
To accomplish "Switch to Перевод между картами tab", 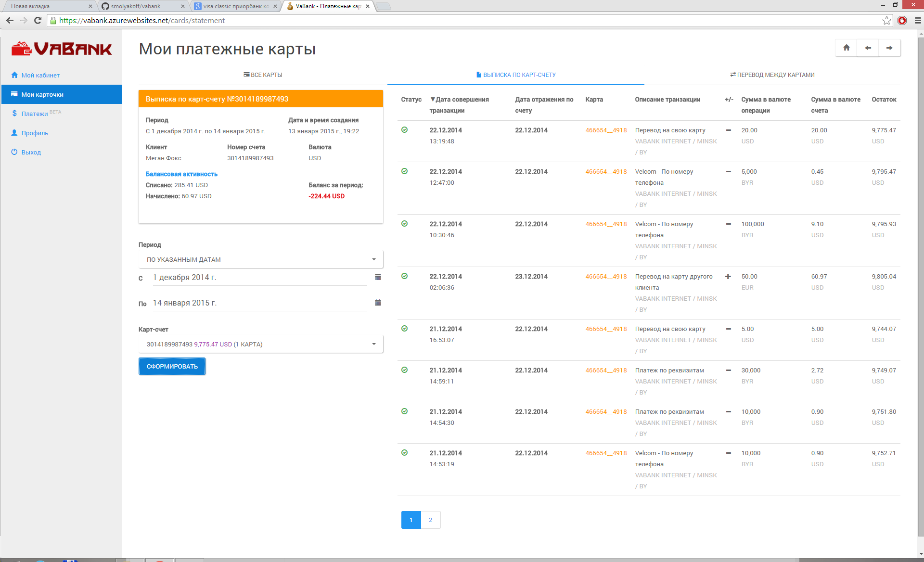I will point(772,75).
